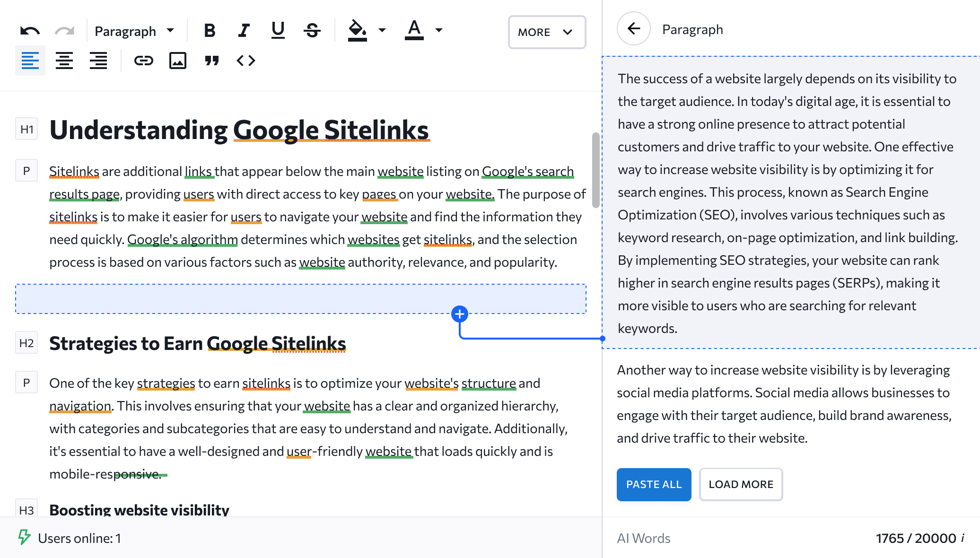Click the PASTE ALL button
This screenshot has height=558, width=980.
click(x=654, y=484)
